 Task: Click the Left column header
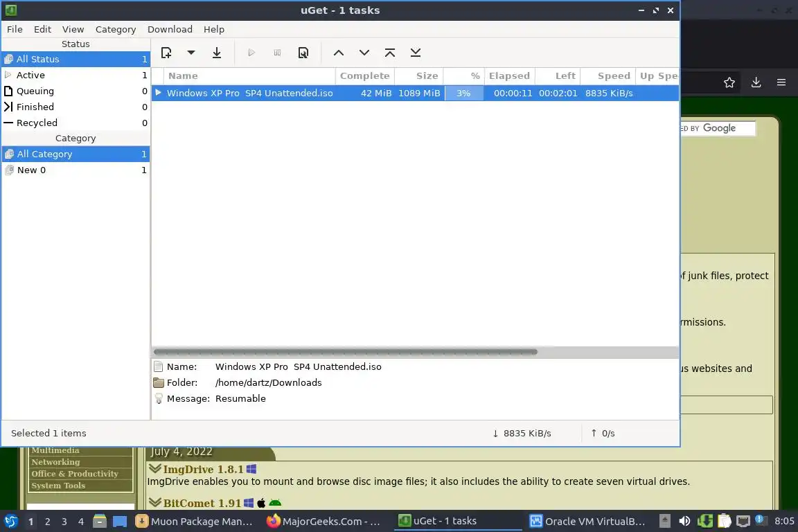558,76
